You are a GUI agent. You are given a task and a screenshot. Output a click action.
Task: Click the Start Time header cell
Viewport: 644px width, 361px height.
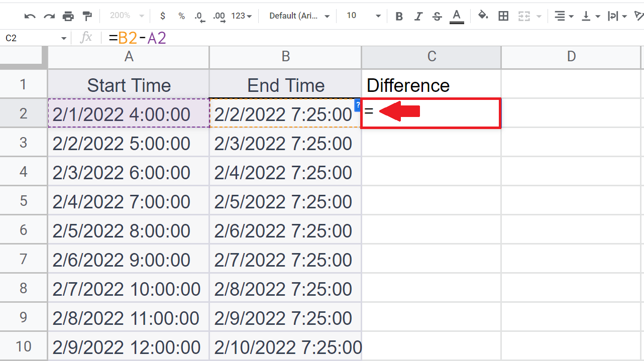click(x=129, y=84)
